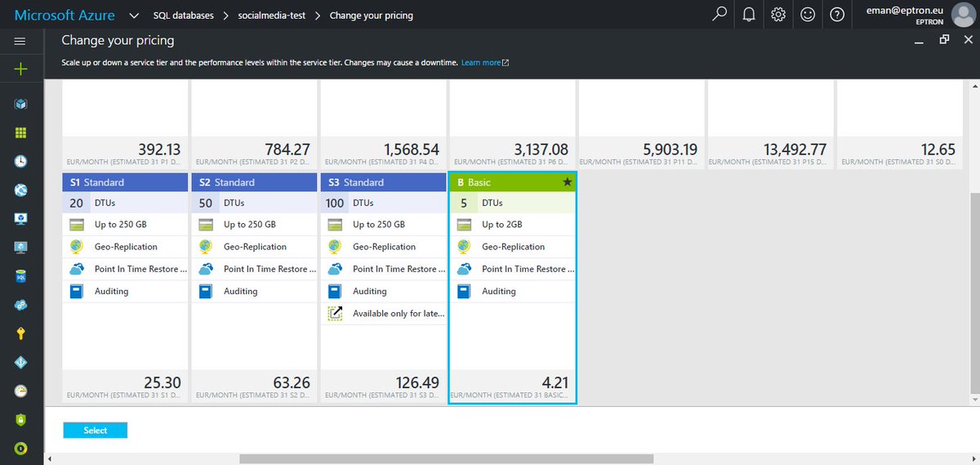Click the 784.27 price tile
The image size is (980, 465).
pos(255,126)
